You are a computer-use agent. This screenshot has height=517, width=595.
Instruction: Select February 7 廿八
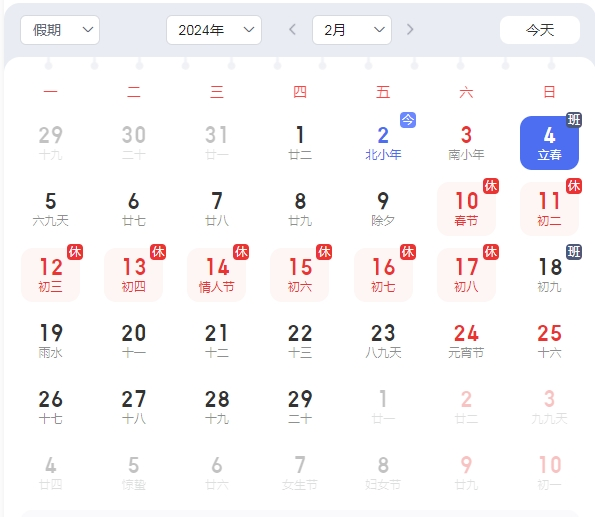pos(217,209)
